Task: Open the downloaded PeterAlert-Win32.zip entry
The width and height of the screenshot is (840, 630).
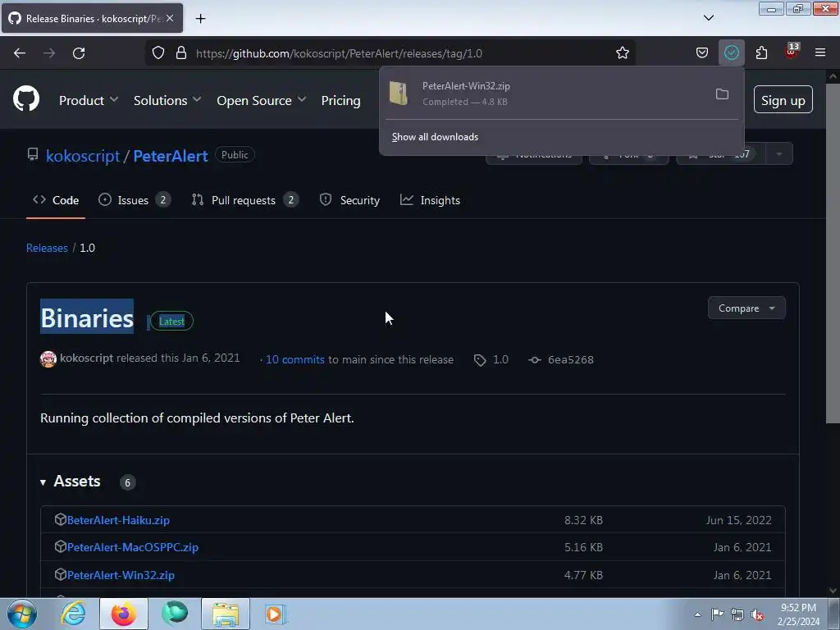Action: [546, 94]
